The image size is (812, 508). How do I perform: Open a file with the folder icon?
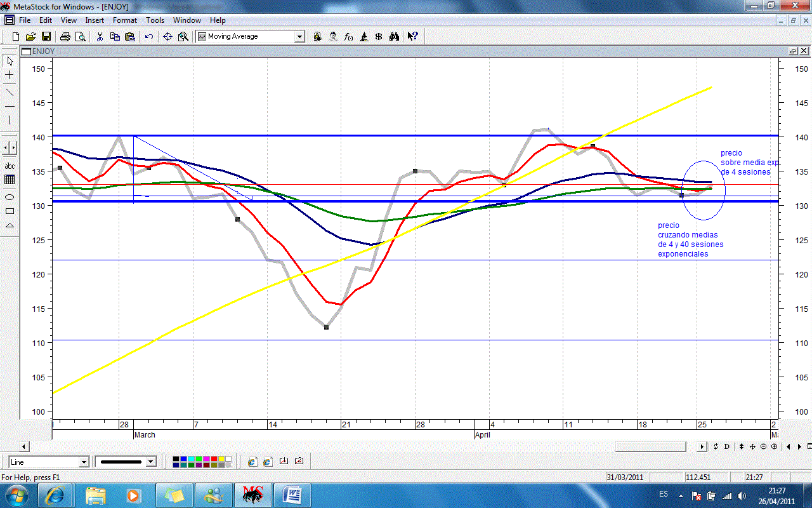(x=30, y=37)
